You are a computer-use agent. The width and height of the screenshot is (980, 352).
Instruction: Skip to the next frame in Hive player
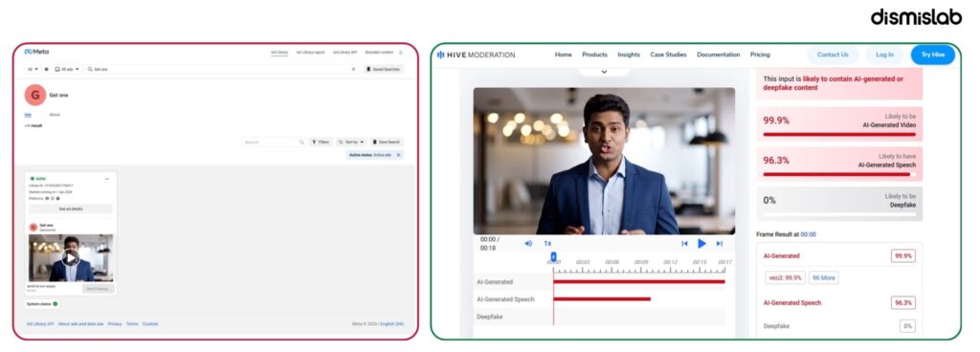(720, 243)
